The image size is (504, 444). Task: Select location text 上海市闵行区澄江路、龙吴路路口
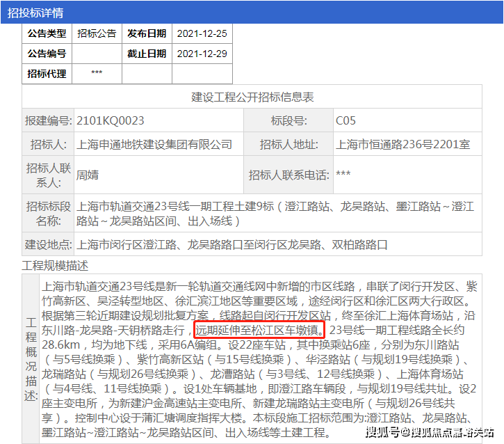159,244
